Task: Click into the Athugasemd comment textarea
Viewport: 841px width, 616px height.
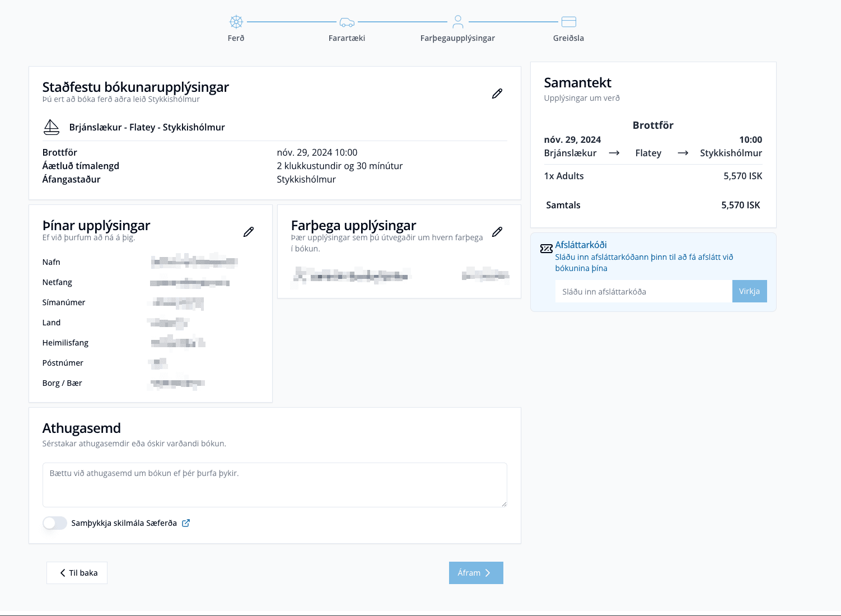Action: tap(274, 484)
